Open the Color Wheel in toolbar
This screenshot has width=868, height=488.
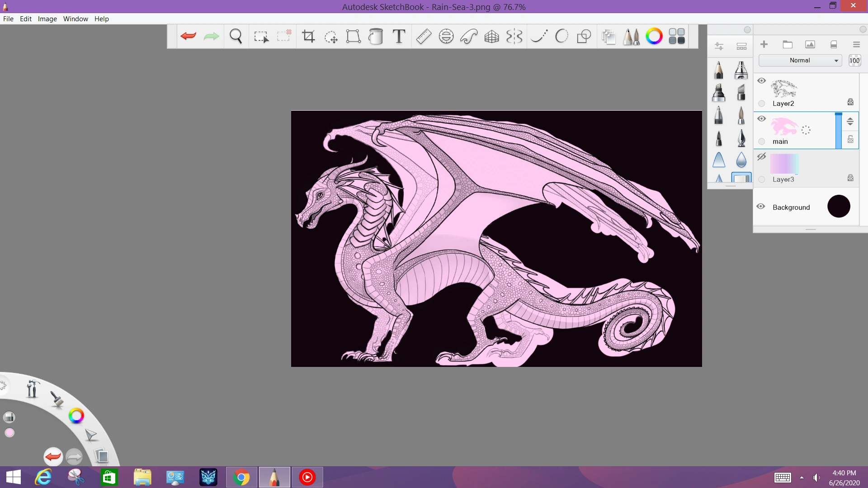(654, 36)
